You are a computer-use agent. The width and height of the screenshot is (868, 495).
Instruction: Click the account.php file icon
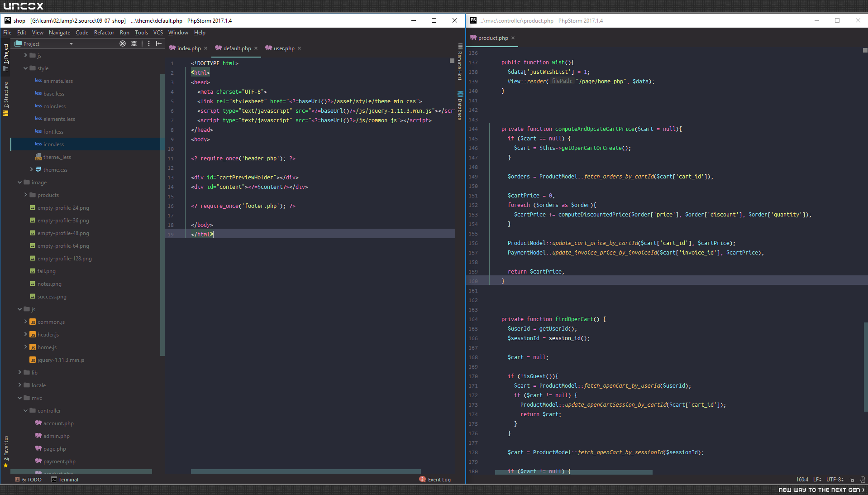pos(38,423)
